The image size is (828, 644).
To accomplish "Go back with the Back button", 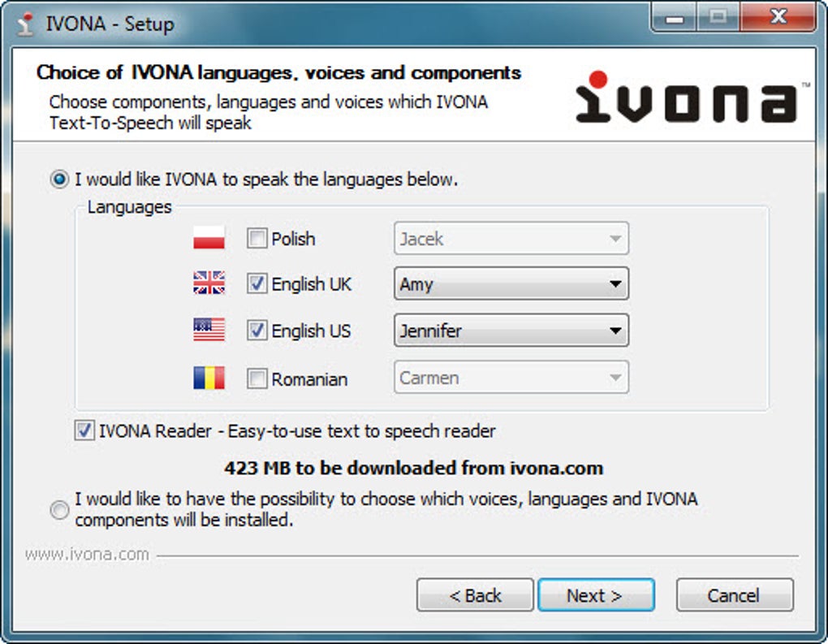I will click(x=475, y=595).
